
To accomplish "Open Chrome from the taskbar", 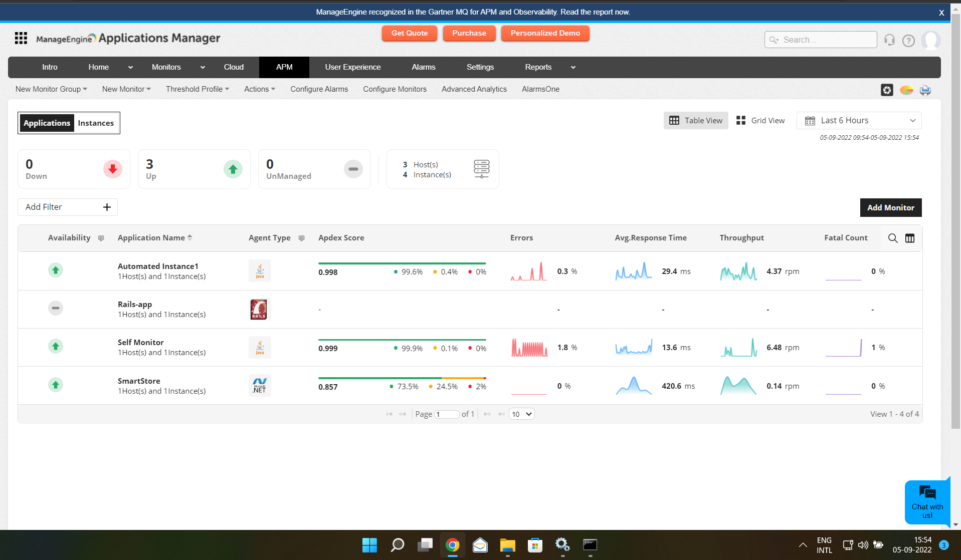I will click(453, 545).
